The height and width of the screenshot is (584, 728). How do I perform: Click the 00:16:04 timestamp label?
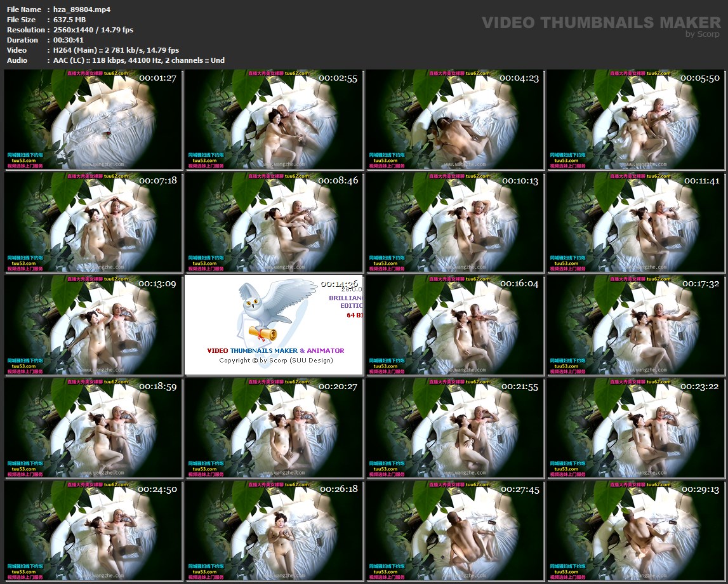click(519, 284)
